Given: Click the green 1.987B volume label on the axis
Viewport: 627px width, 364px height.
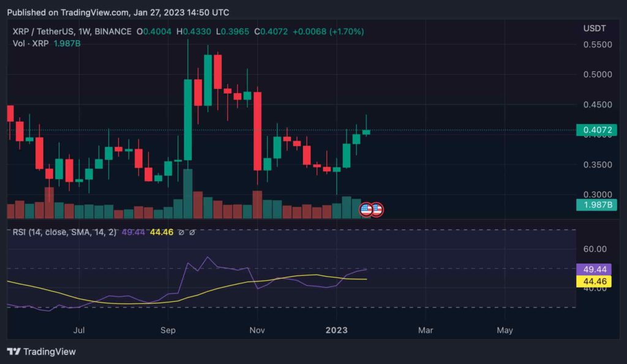Looking at the screenshot, I should coord(596,204).
